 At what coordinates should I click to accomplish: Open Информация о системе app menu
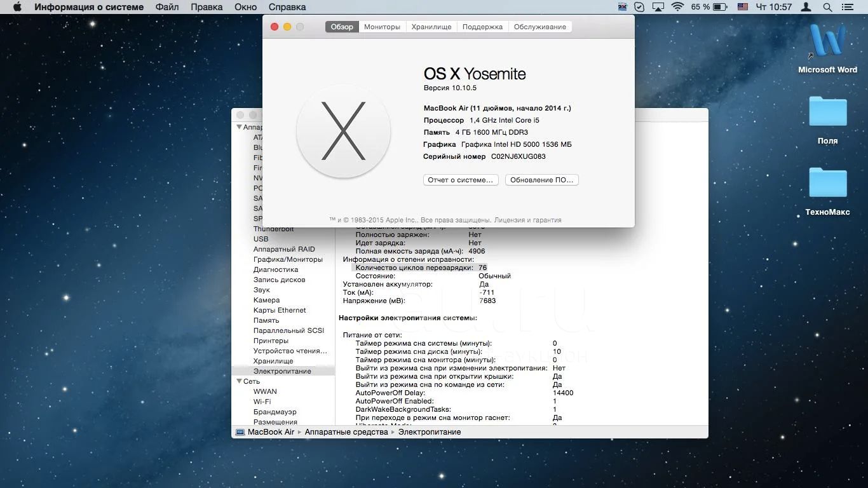pos(89,7)
